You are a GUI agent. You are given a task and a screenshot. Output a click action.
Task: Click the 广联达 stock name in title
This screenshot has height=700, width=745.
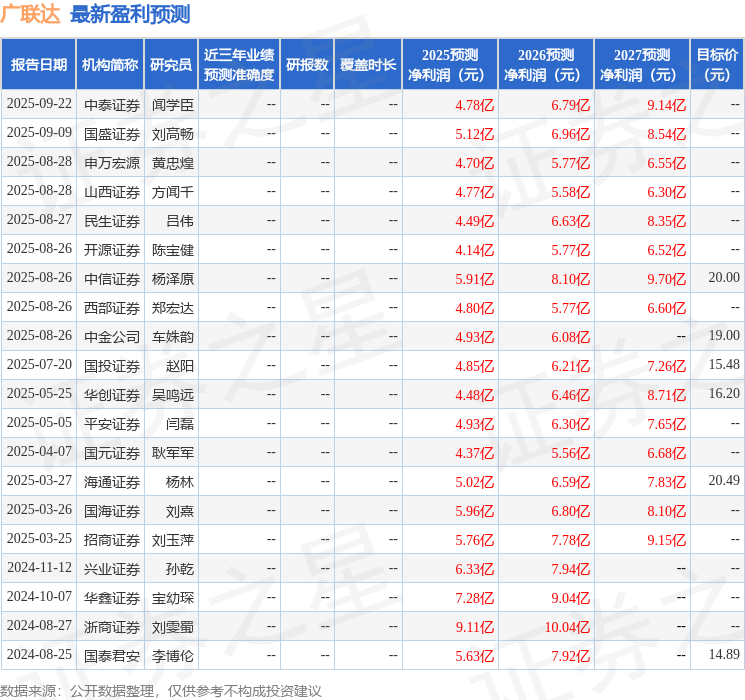[30, 14]
